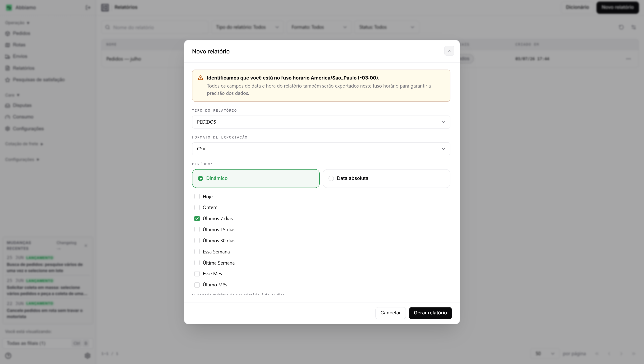The width and height of the screenshot is (644, 364).
Task: Click the Gerar relatório button
Action: click(x=430, y=313)
